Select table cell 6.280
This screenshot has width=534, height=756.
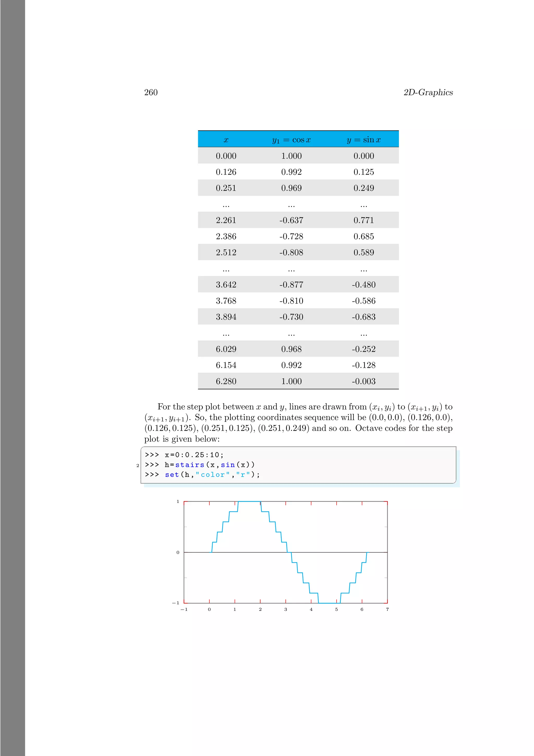pyautogui.click(x=226, y=381)
